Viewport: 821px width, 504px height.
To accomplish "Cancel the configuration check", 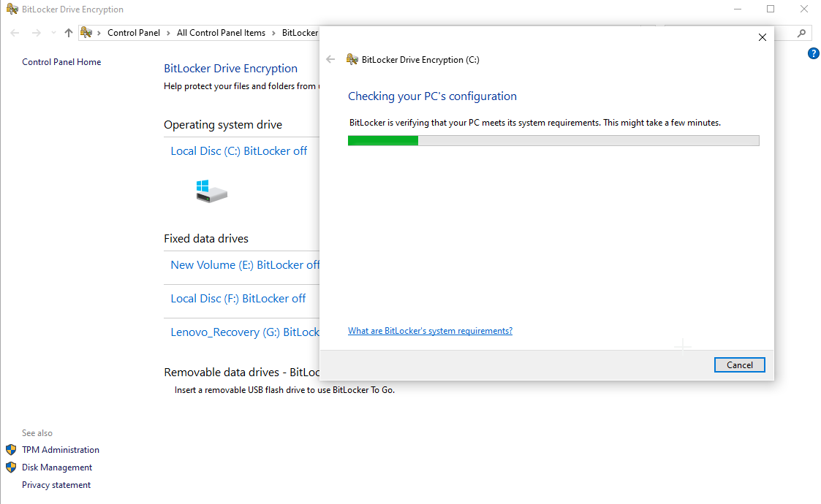I will (x=739, y=364).
